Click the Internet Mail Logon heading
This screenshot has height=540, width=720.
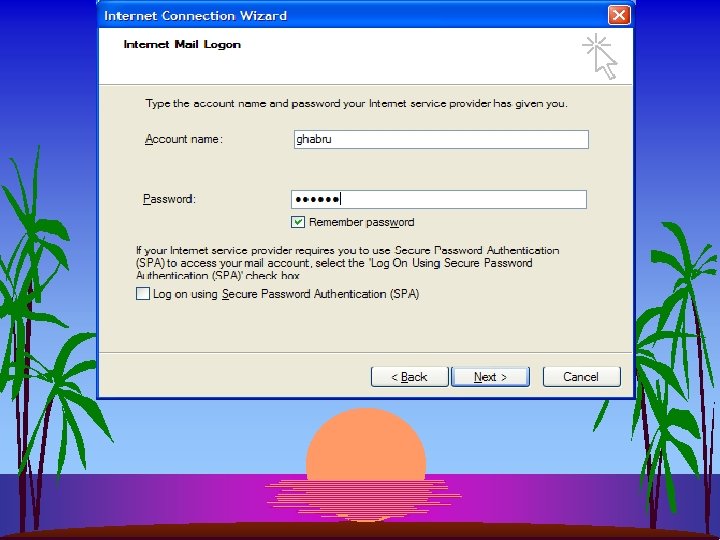point(182,45)
